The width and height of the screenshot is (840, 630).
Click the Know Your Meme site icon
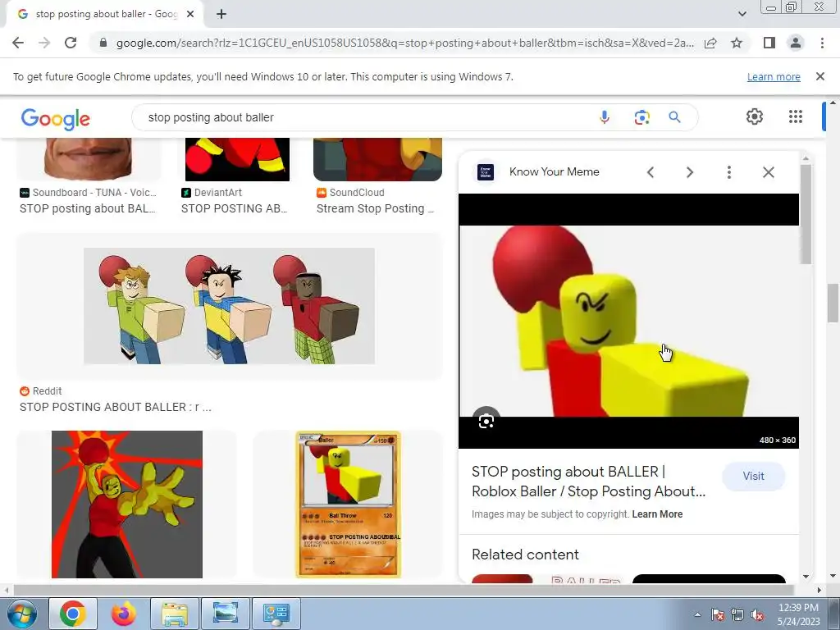click(486, 172)
